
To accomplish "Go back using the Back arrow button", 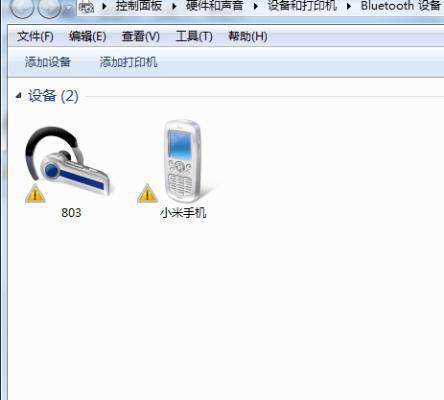I will pyautogui.click(x=22, y=7).
